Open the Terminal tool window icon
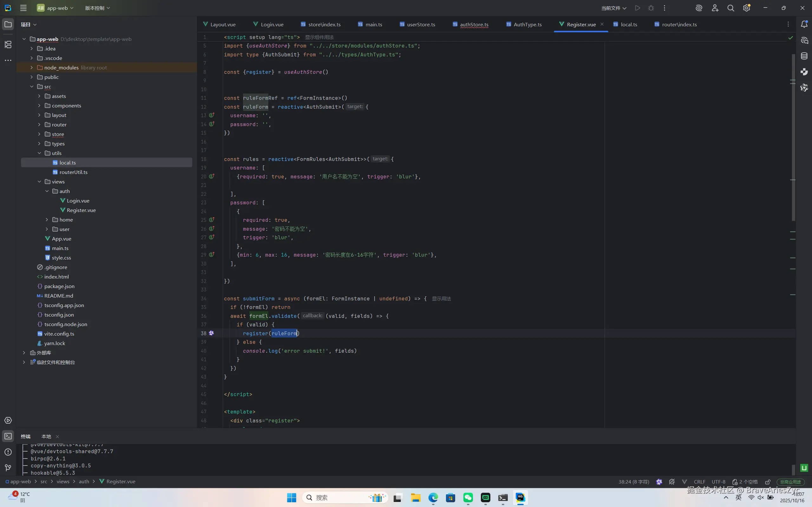Image resolution: width=812 pixels, height=507 pixels. pyautogui.click(x=8, y=436)
